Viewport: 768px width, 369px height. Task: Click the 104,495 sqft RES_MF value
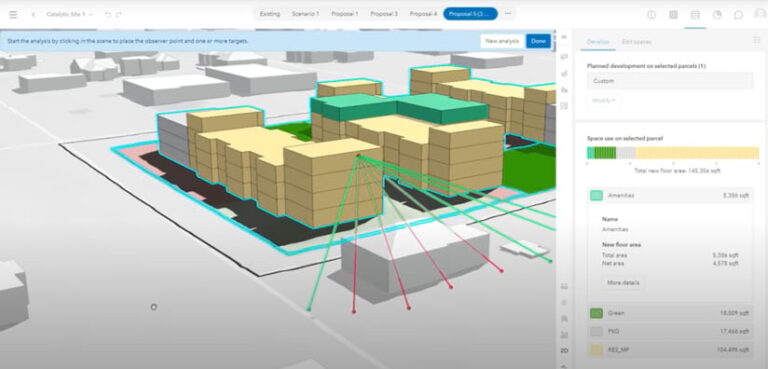[733, 350]
